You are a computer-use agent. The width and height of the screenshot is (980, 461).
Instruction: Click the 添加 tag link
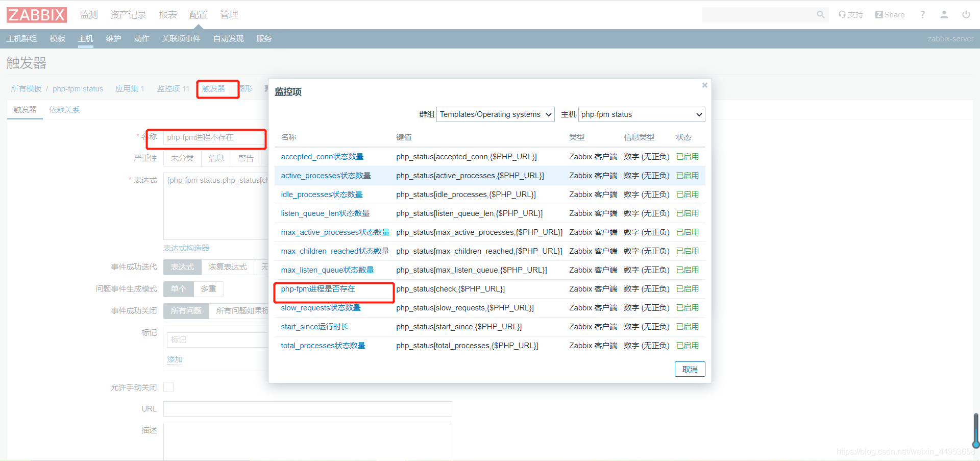pyautogui.click(x=175, y=359)
